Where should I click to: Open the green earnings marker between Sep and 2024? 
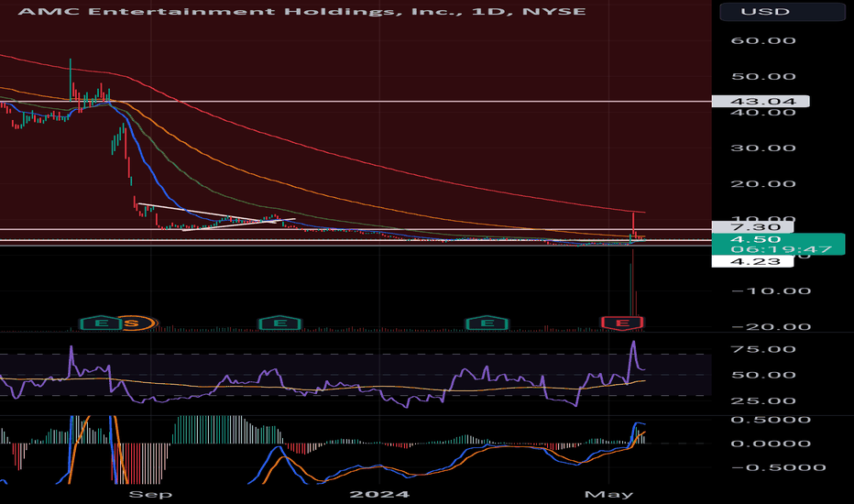(x=279, y=323)
